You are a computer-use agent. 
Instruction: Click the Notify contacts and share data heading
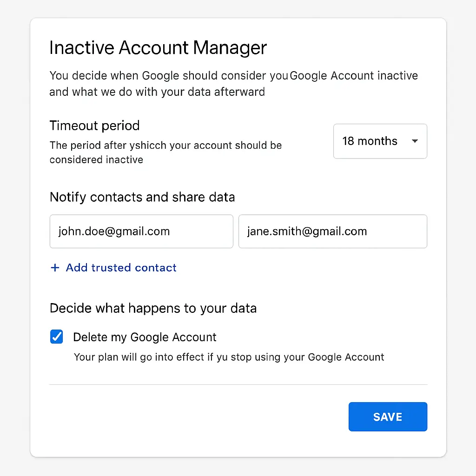(142, 197)
